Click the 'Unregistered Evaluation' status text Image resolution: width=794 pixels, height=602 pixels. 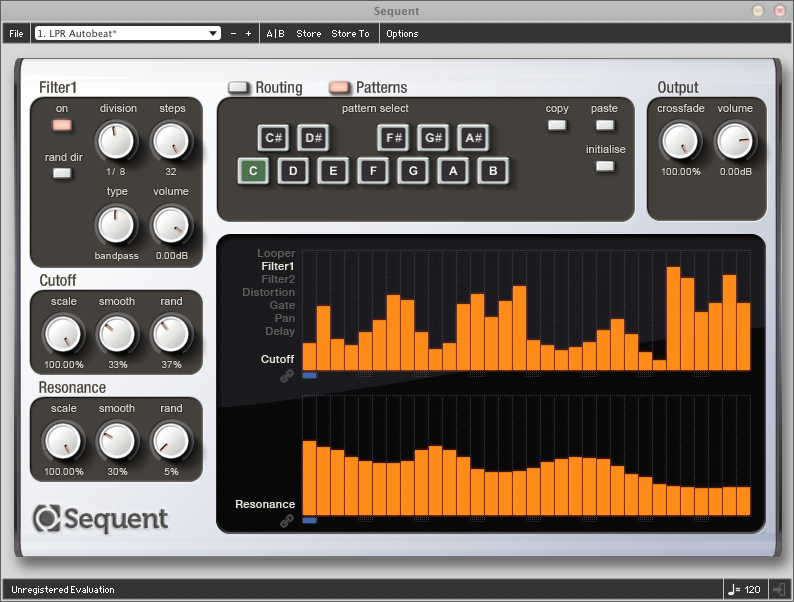(63, 589)
